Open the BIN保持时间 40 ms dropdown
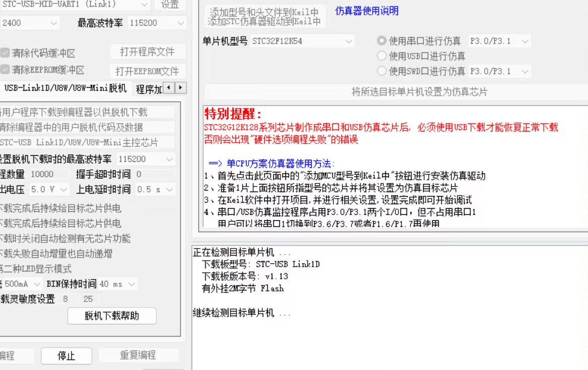Image resolution: width=588 pixels, height=370 pixels. [x=117, y=284]
